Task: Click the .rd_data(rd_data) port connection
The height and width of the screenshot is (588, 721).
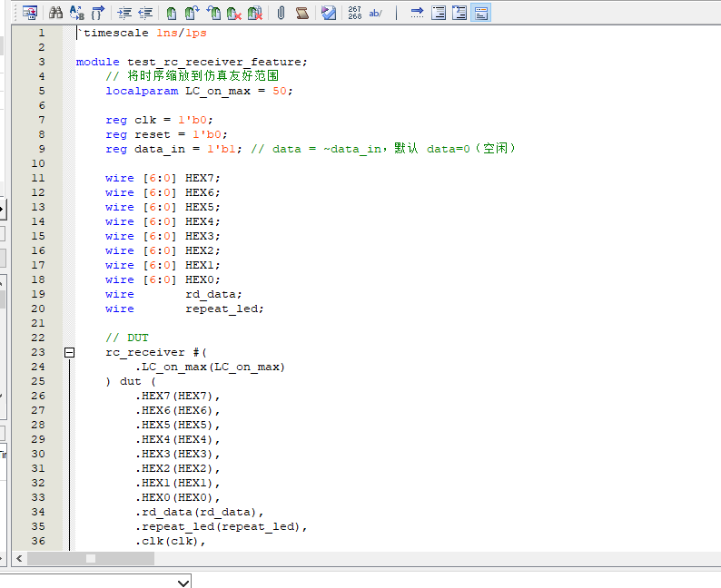Action: [x=199, y=512]
